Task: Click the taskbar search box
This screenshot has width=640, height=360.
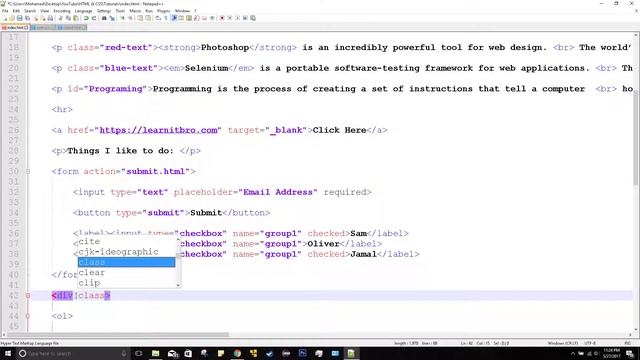Action: pos(73,353)
